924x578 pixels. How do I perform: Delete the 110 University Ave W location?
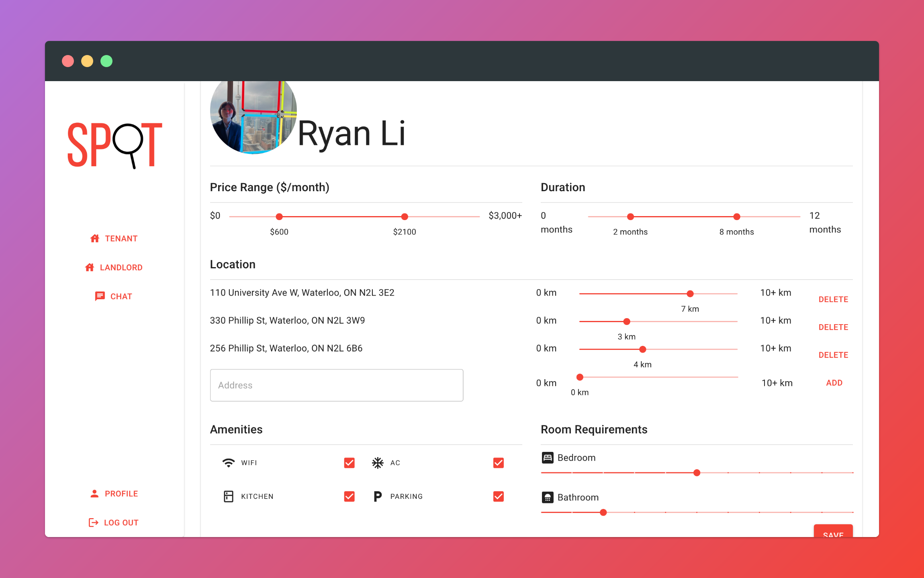tap(833, 299)
